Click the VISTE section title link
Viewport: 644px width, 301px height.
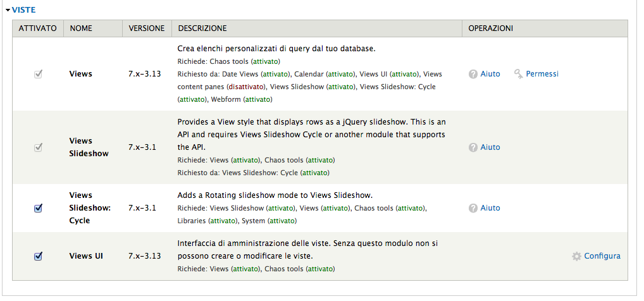click(x=23, y=9)
